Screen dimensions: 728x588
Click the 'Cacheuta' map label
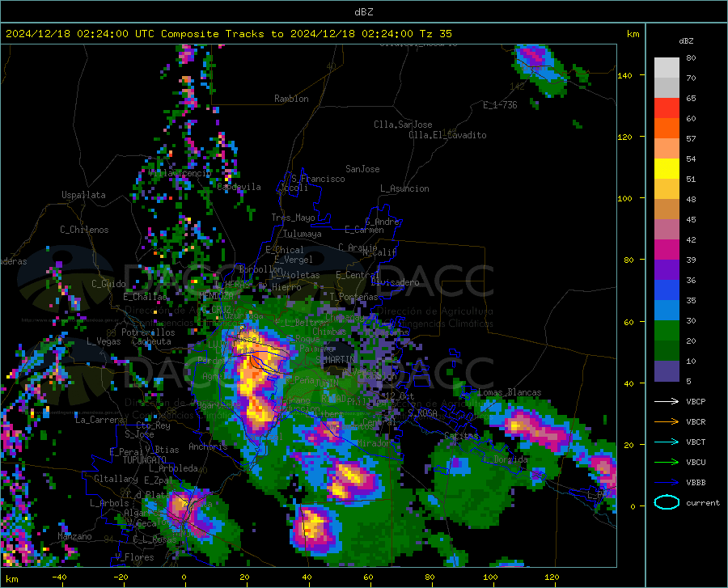[x=151, y=341]
